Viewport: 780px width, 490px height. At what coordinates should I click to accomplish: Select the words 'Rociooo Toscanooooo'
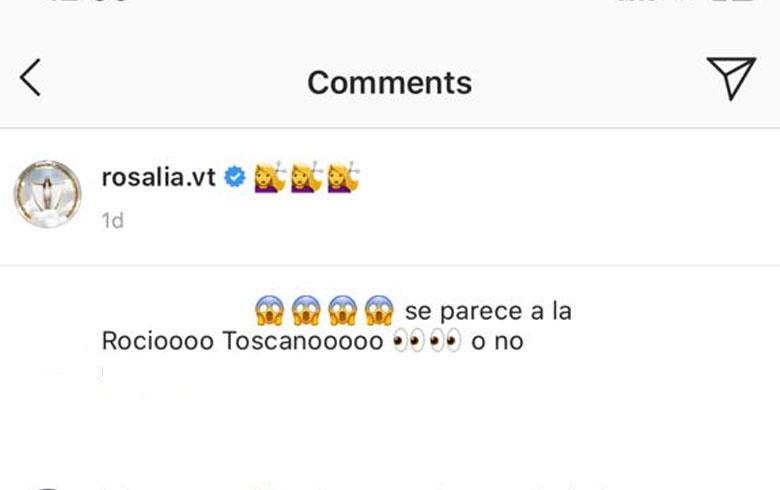[x=242, y=341]
